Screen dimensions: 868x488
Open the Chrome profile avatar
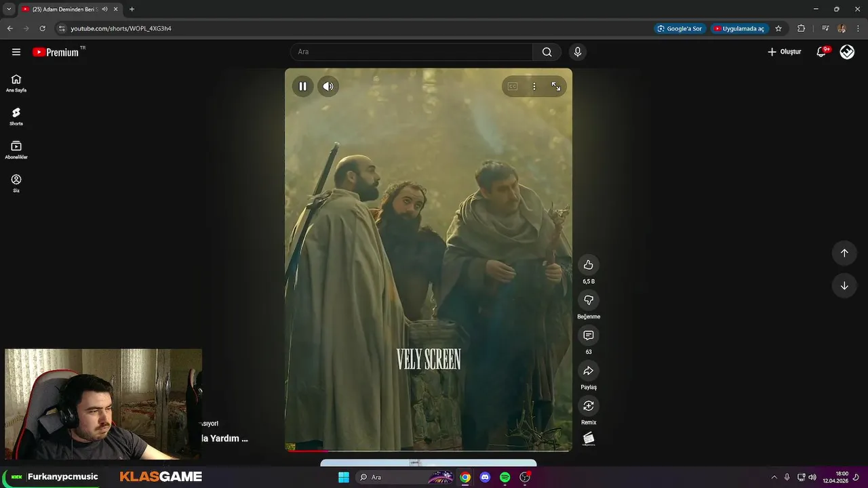point(842,28)
